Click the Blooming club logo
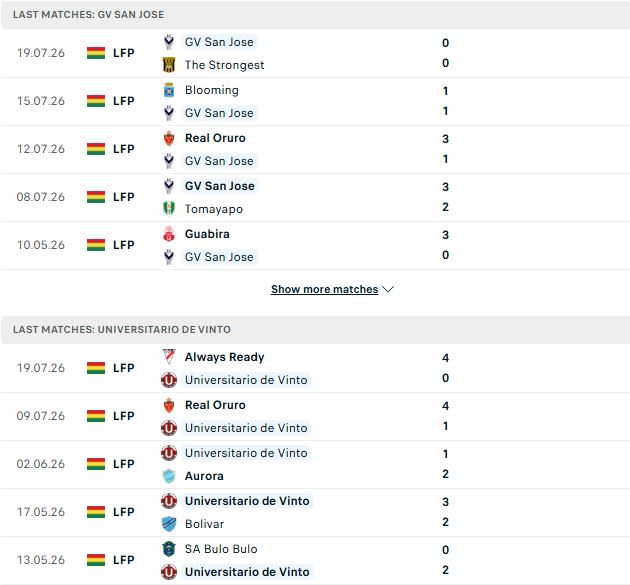Screen dimensions: 630x585 [x=169, y=90]
